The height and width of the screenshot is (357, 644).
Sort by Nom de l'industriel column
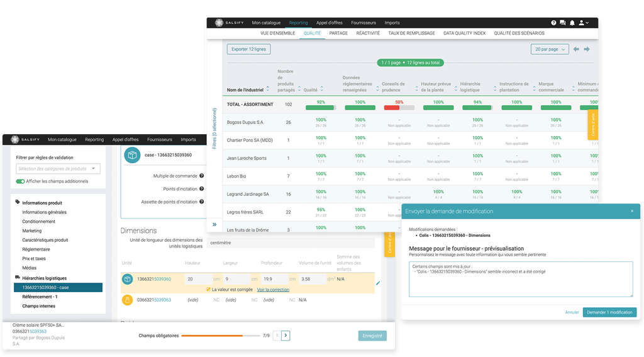268,89
